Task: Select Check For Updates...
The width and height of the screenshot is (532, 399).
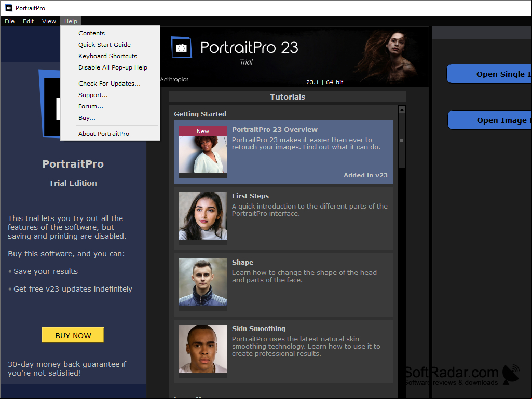Action: [x=110, y=84]
